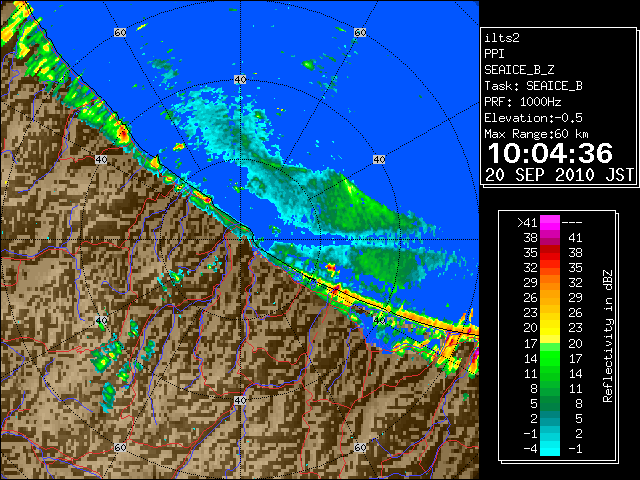Click the 60 ring label in the map's lower-right
The height and width of the screenshot is (480, 640).
point(360,447)
